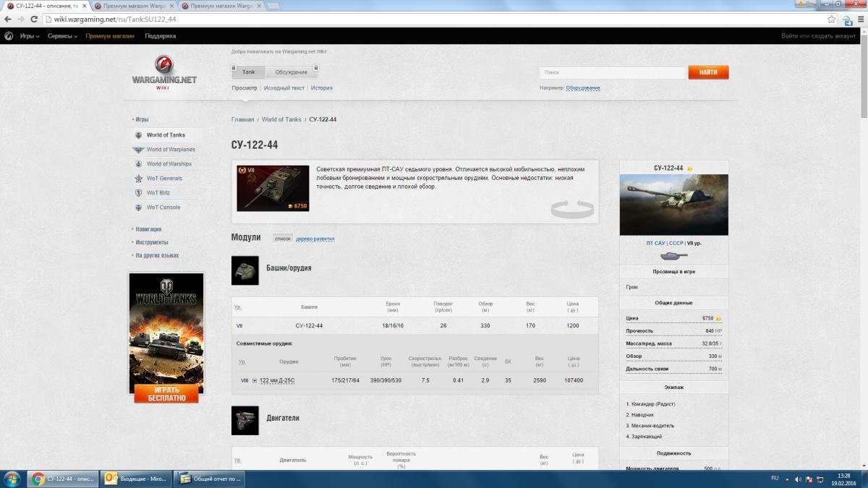Click the turret module icon beside Башни/орудия

(245, 270)
